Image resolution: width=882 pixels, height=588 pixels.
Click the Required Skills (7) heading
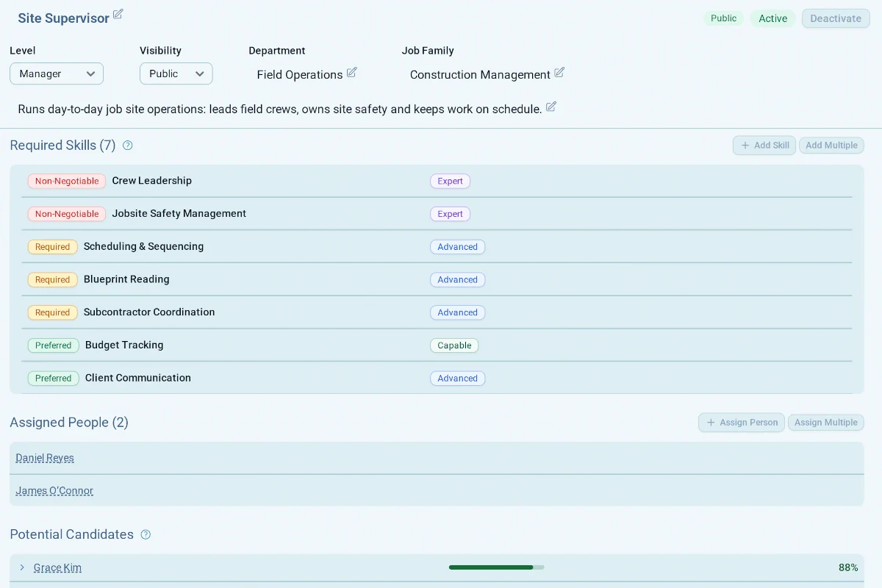(x=63, y=146)
